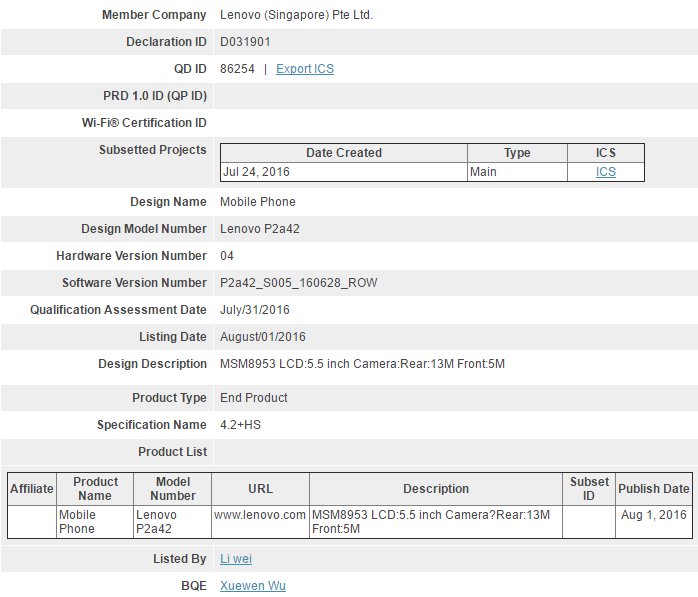
Task: Select the QD ID number 86254
Action: coord(237,69)
